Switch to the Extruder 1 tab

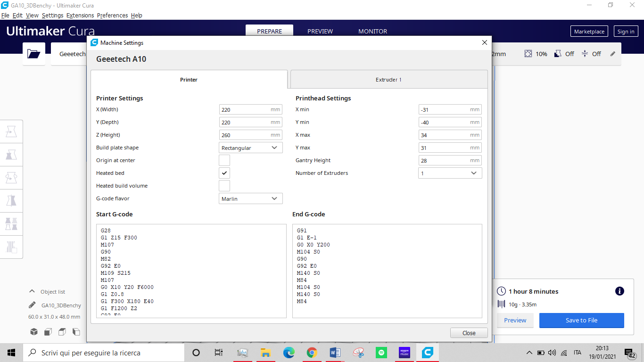click(x=388, y=80)
